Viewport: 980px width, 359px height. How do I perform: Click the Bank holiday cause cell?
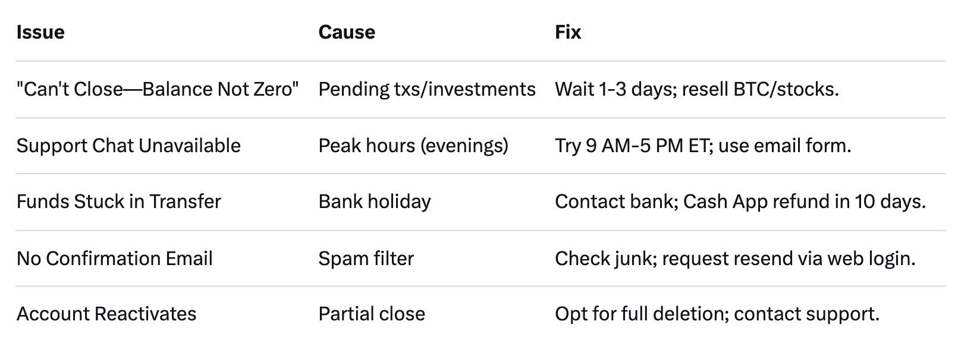click(375, 201)
